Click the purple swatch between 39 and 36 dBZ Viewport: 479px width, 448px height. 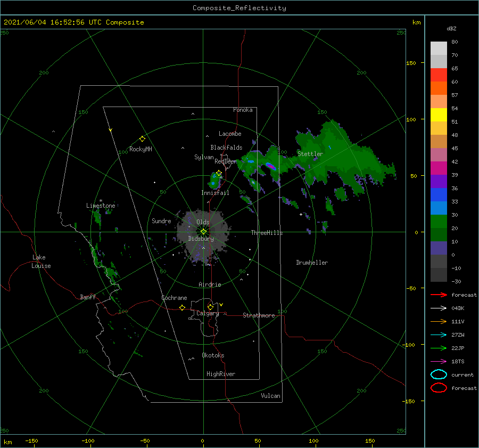(439, 181)
